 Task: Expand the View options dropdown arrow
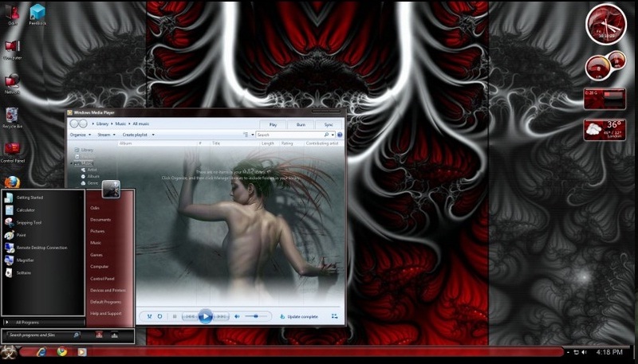point(252,135)
